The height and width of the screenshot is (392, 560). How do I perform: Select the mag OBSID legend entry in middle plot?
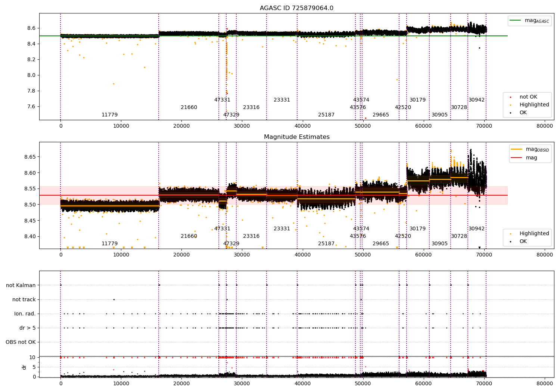coord(530,150)
